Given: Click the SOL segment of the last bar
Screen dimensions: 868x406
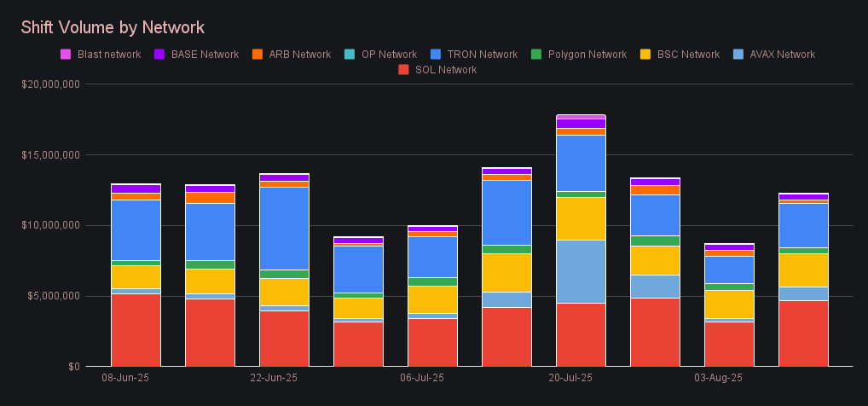Looking at the screenshot, I should point(803,333).
